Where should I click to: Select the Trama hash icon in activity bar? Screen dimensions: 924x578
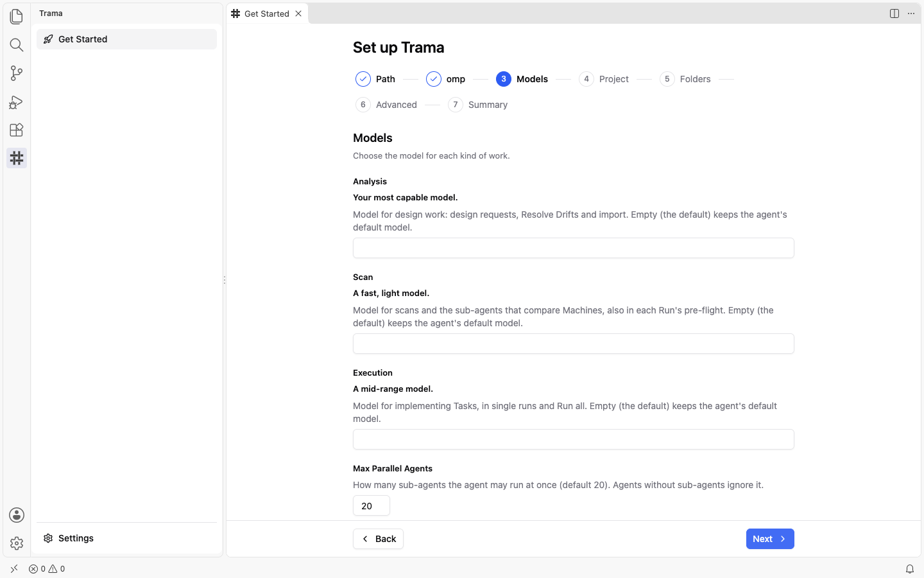click(17, 158)
